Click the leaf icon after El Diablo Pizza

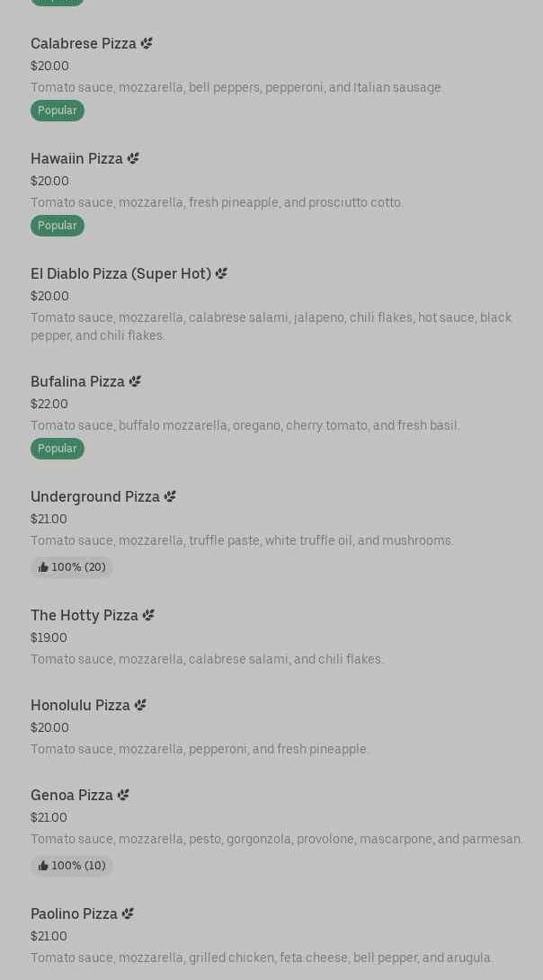(x=221, y=273)
